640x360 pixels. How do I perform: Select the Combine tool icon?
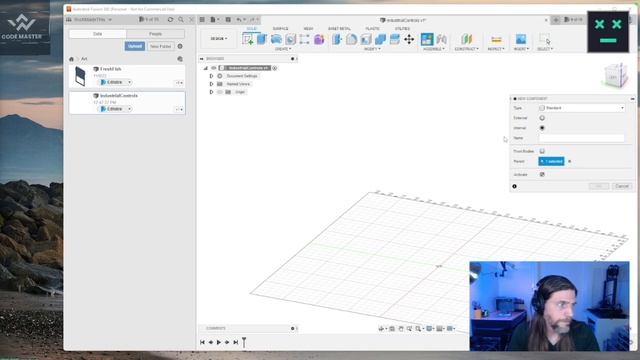pyautogui.click(x=380, y=39)
